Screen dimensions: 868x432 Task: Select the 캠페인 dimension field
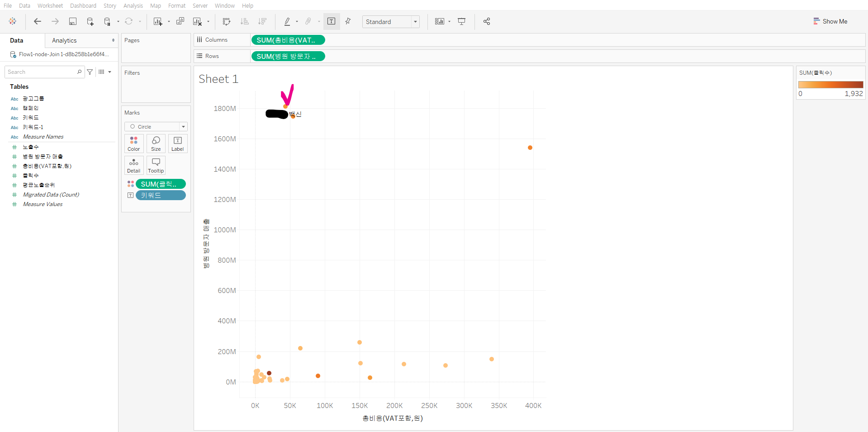coord(31,108)
